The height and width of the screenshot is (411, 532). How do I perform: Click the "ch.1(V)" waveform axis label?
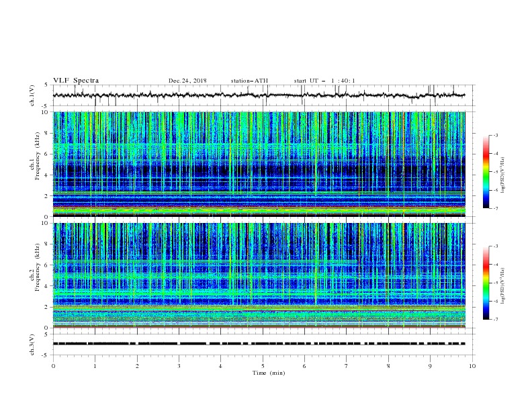pos(32,95)
